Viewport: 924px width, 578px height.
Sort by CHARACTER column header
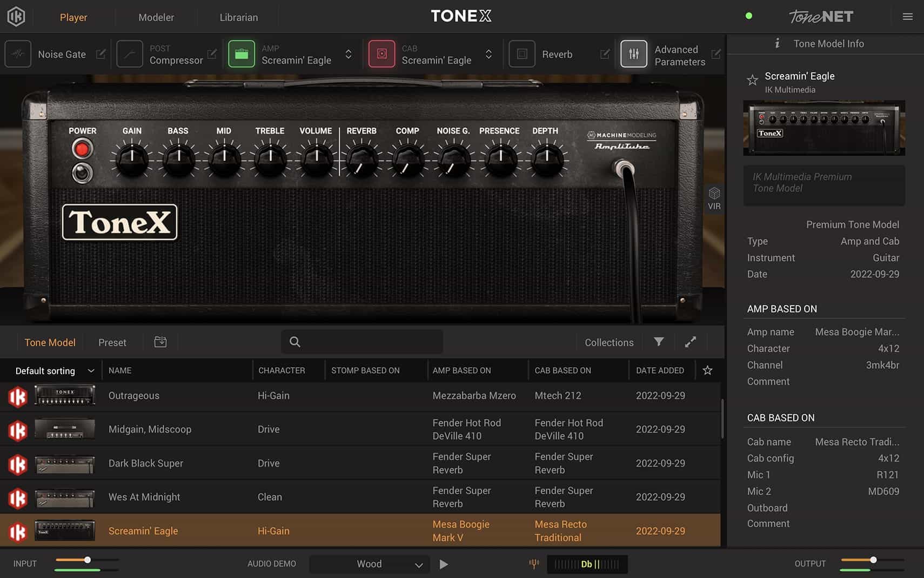(282, 370)
